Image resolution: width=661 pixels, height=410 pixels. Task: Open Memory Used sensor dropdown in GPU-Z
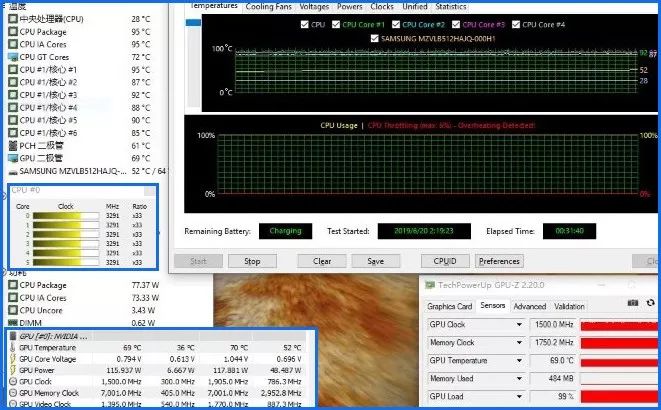coord(519,379)
